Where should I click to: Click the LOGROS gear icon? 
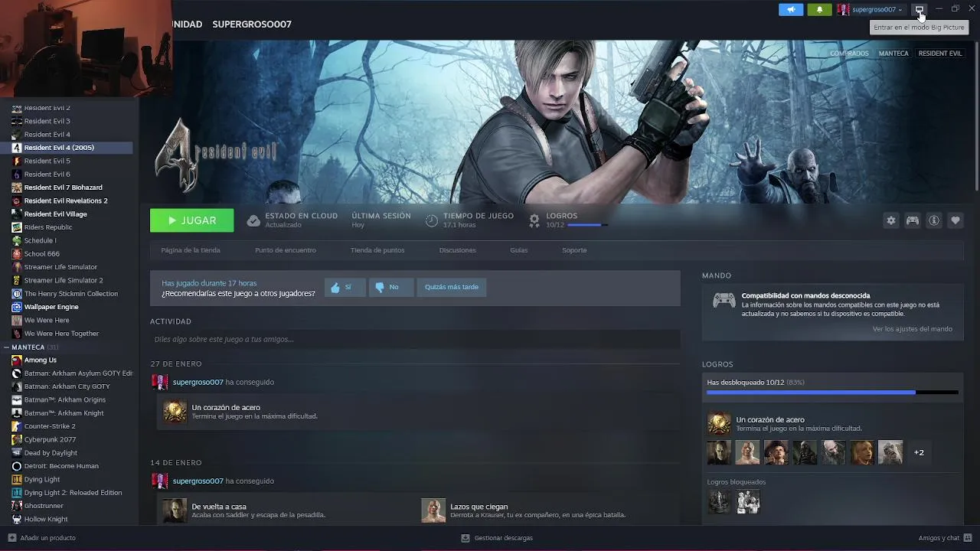[534, 220]
